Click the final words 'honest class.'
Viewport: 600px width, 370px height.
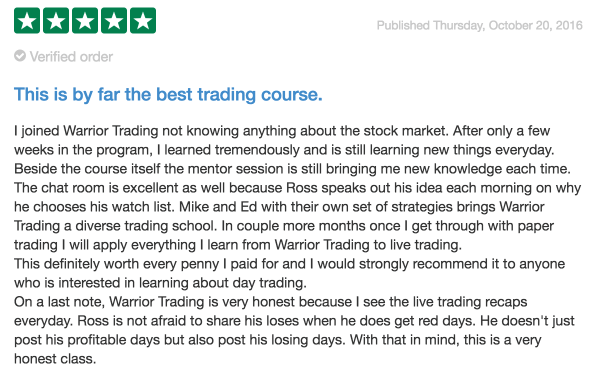pos(55,359)
